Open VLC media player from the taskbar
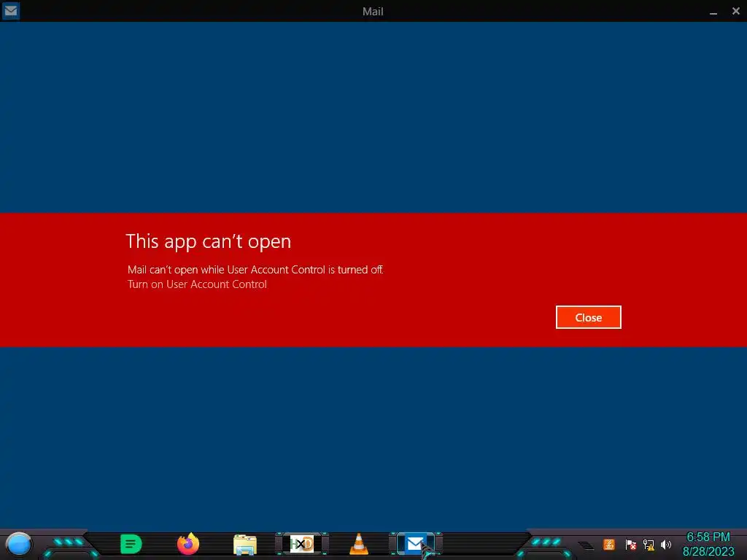This screenshot has height=560, width=747. pos(359,544)
